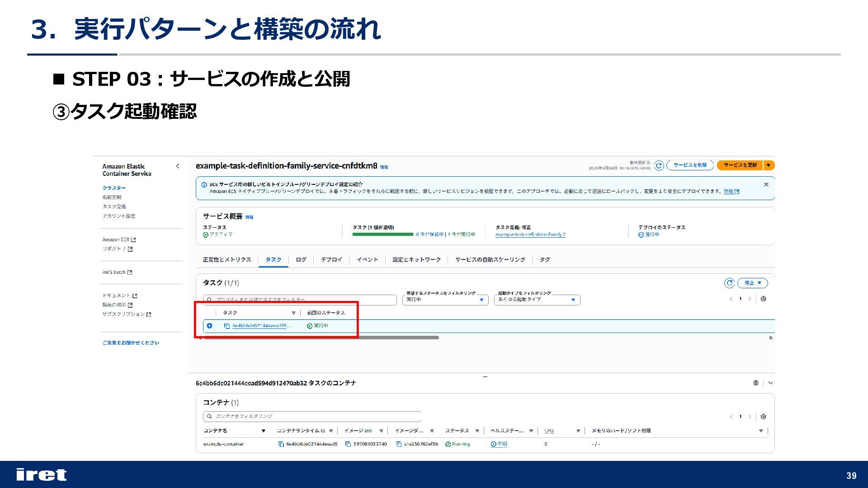868x488 pixels.
Task: Click the scroll-right arrow of task table
Action: click(771, 338)
